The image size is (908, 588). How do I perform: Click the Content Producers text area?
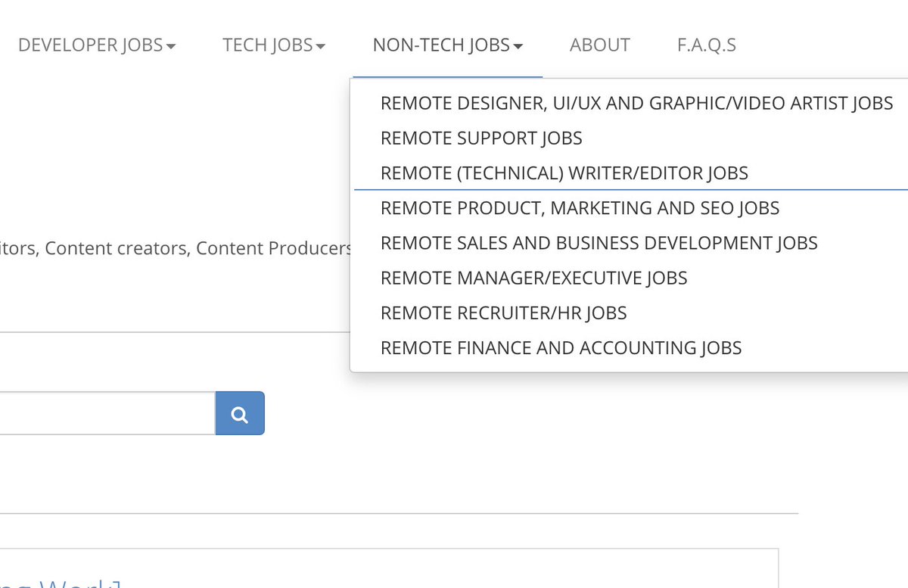(275, 248)
